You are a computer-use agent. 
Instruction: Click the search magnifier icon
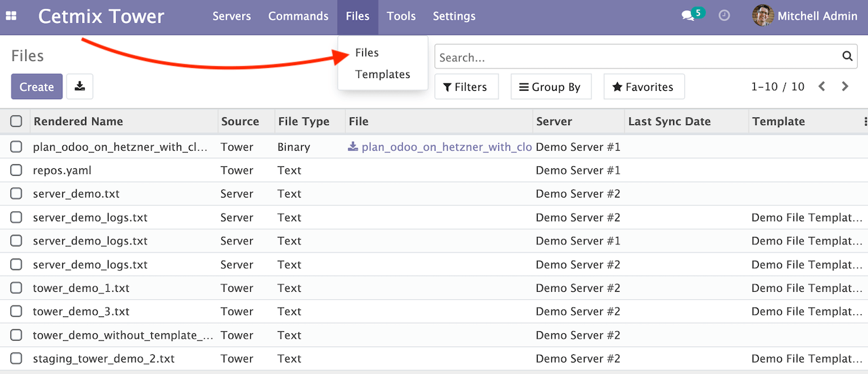pyautogui.click(x=847, y=56)
